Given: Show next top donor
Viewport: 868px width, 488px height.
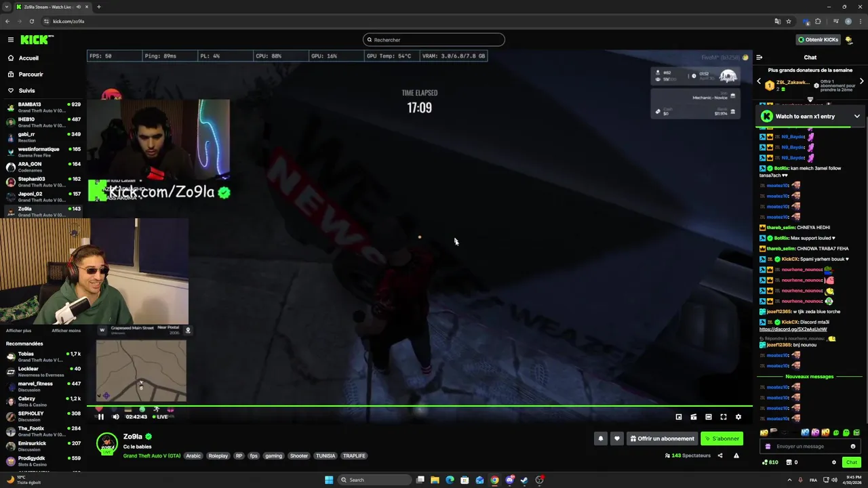Looking at the screenshot, I should coord(861,81).
